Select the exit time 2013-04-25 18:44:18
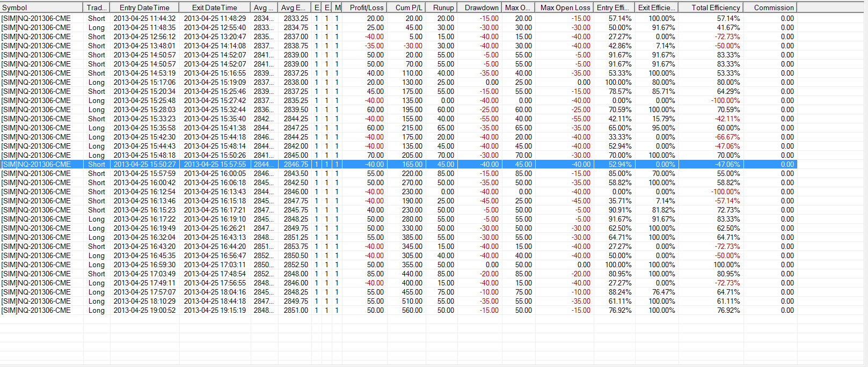The height and width of the screenshot is (367, 868). 215,301
